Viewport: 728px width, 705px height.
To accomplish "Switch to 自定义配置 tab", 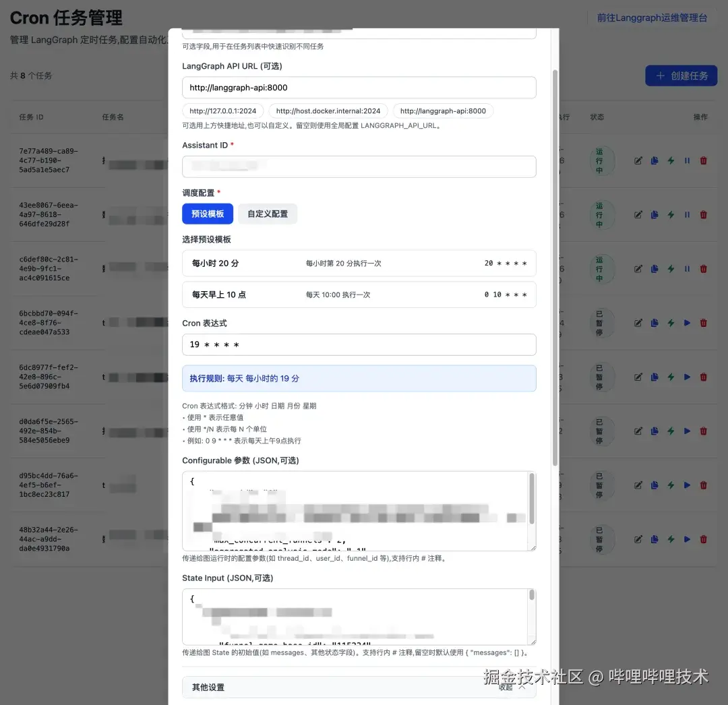I will (268, 214).
